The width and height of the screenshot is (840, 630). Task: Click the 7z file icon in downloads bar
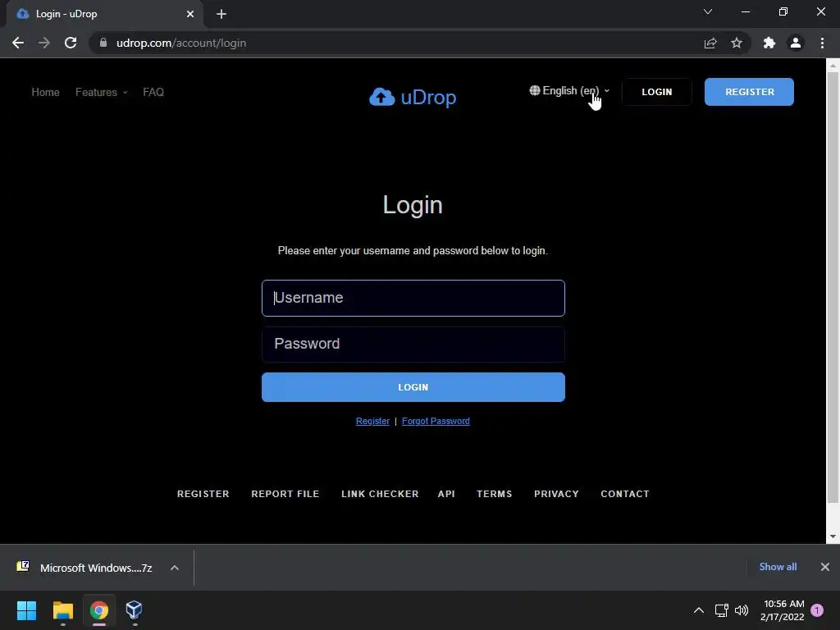pos(23,567)
